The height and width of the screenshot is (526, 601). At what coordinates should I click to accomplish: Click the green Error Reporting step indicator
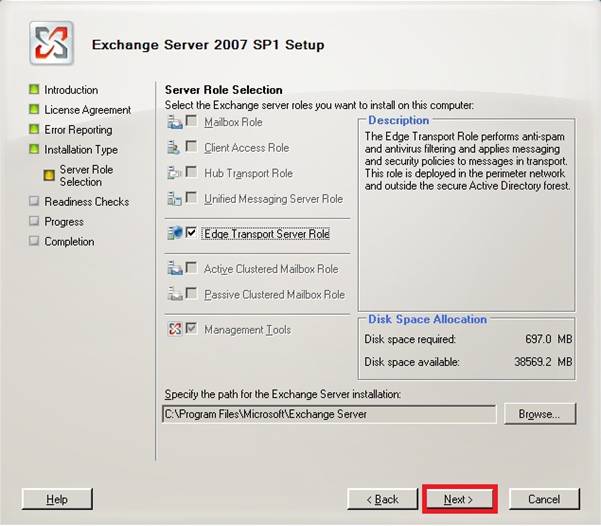point(34,129)
